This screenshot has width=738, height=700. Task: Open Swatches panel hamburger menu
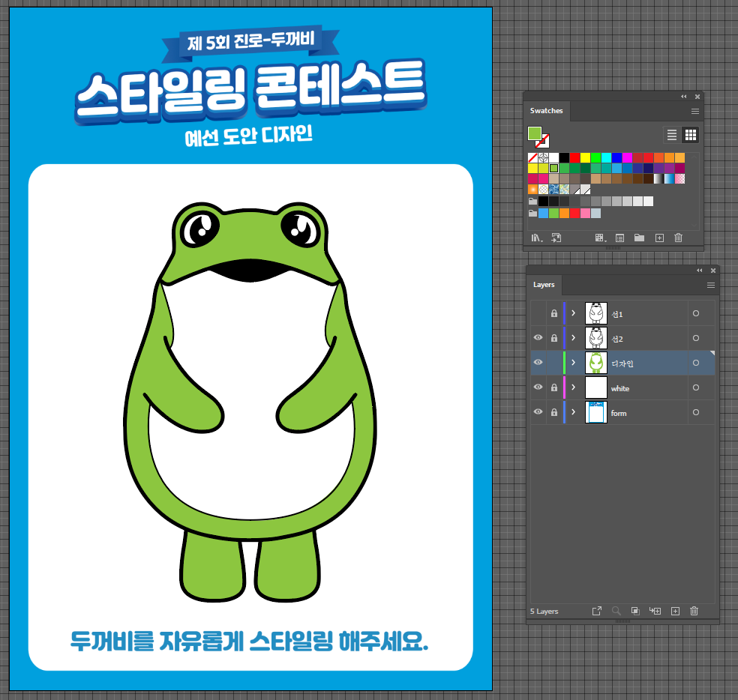[695, 112]
